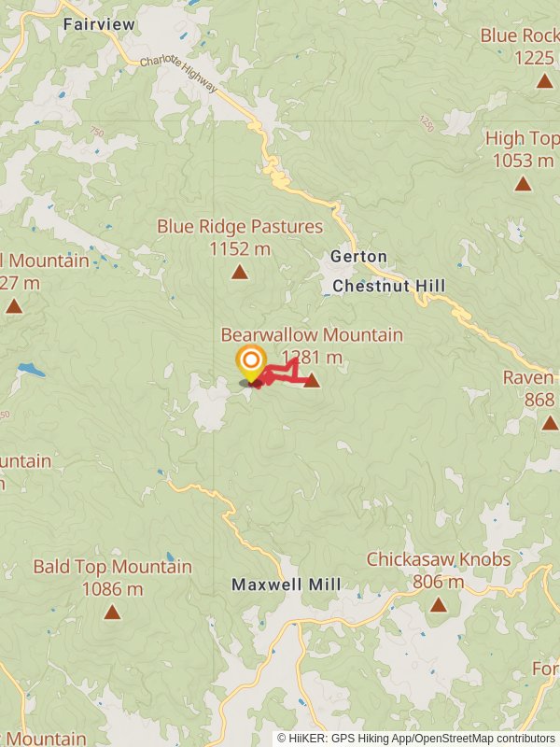Click the Raven peak triangle marker

(550, 423)
